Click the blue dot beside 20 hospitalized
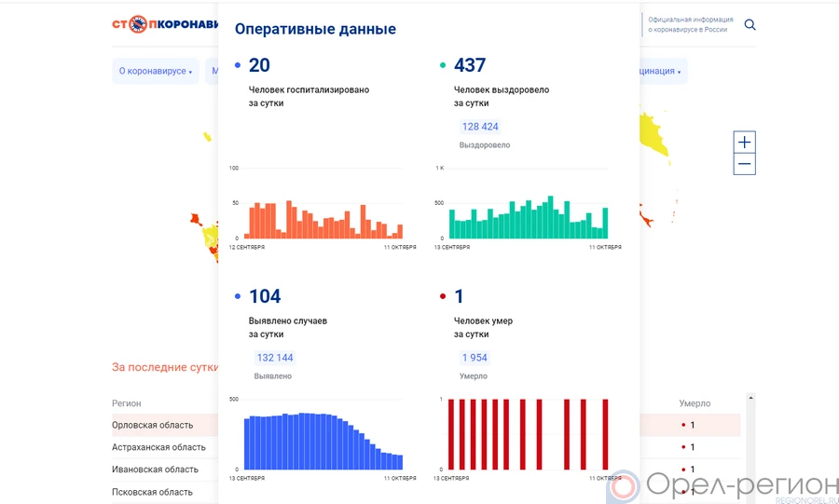This screenshot has height=504, width=839. coord(238,66)
